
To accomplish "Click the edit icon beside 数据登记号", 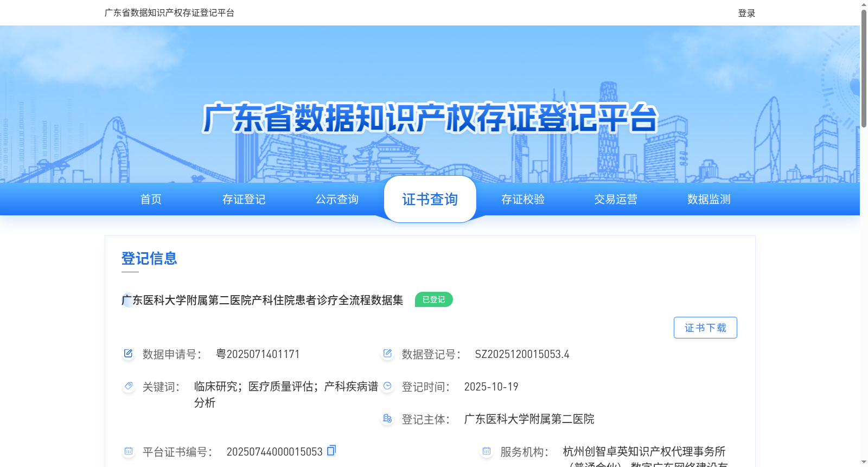I will coord(387,354).
